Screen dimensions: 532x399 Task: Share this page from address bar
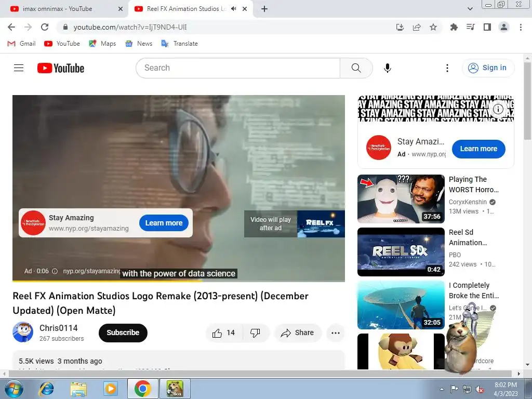(x=417, y=27)
